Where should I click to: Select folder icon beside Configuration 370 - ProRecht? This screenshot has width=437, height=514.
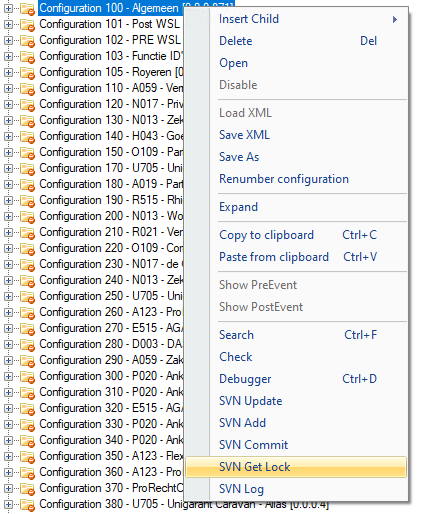27,489
